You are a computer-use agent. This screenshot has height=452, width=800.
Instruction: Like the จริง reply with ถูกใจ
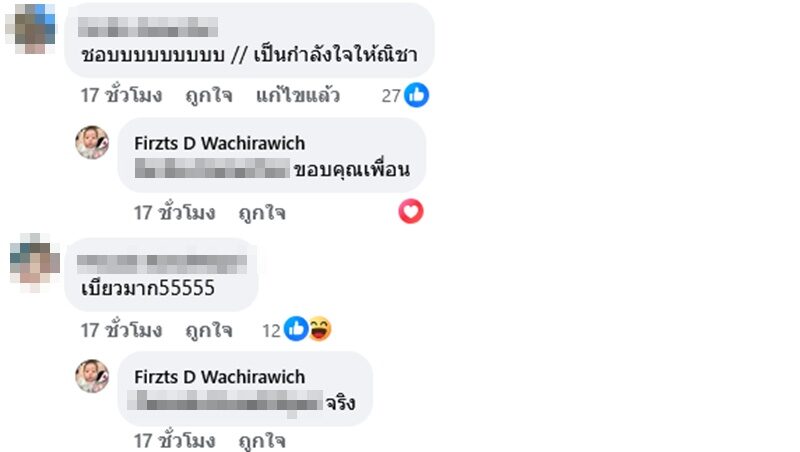click(262, 440)
